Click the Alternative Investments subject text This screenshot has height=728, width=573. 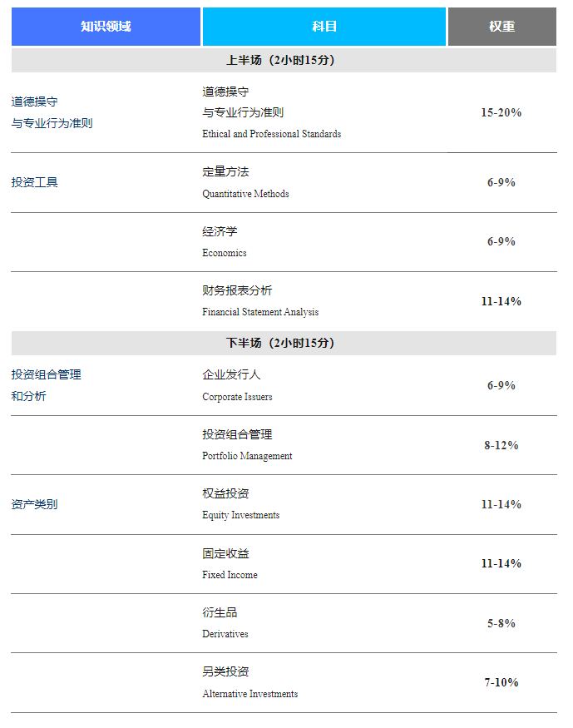[249, 694]
